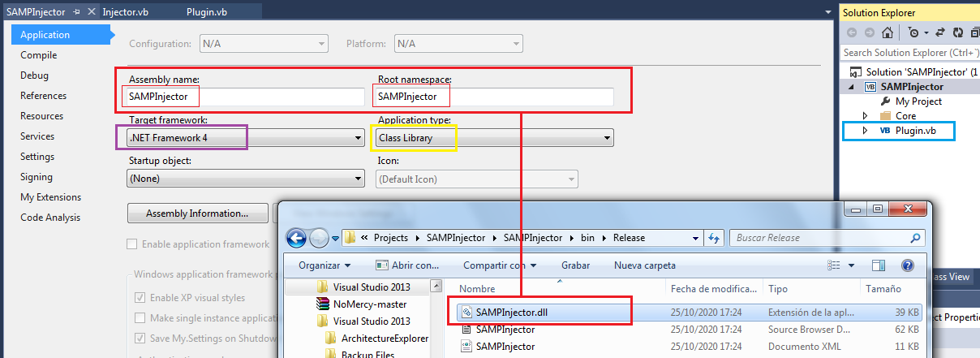Click Abrir con button in Explorer

tap(408, 265)
